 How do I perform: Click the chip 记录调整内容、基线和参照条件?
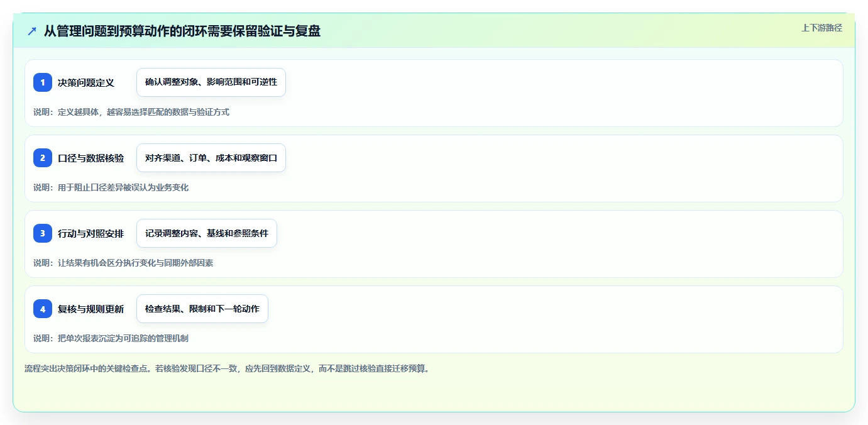tap(207, 233)
